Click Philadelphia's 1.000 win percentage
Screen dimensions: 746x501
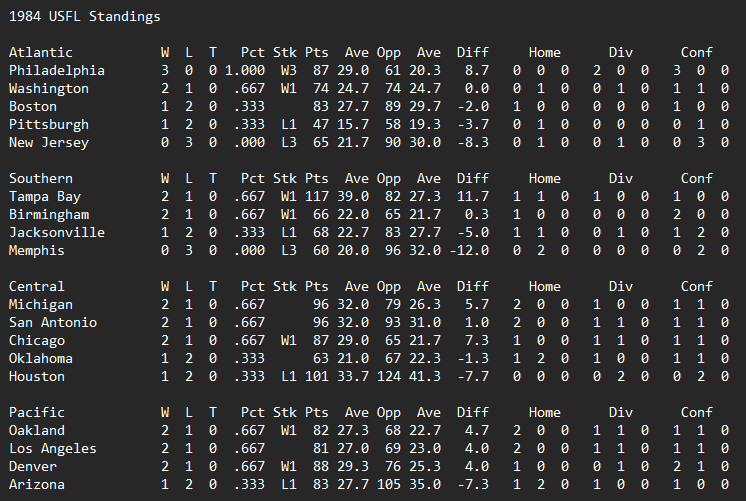(x=244, y=70)
